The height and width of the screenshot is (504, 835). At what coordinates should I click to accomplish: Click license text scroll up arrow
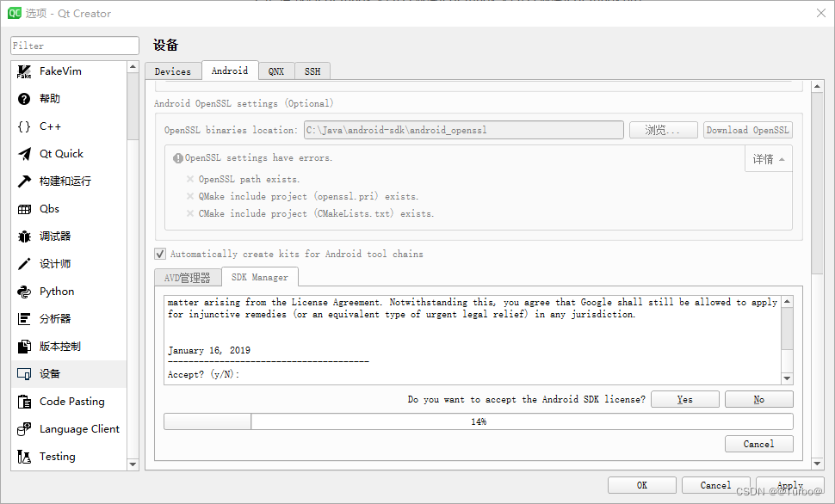[x=787, y=302]
